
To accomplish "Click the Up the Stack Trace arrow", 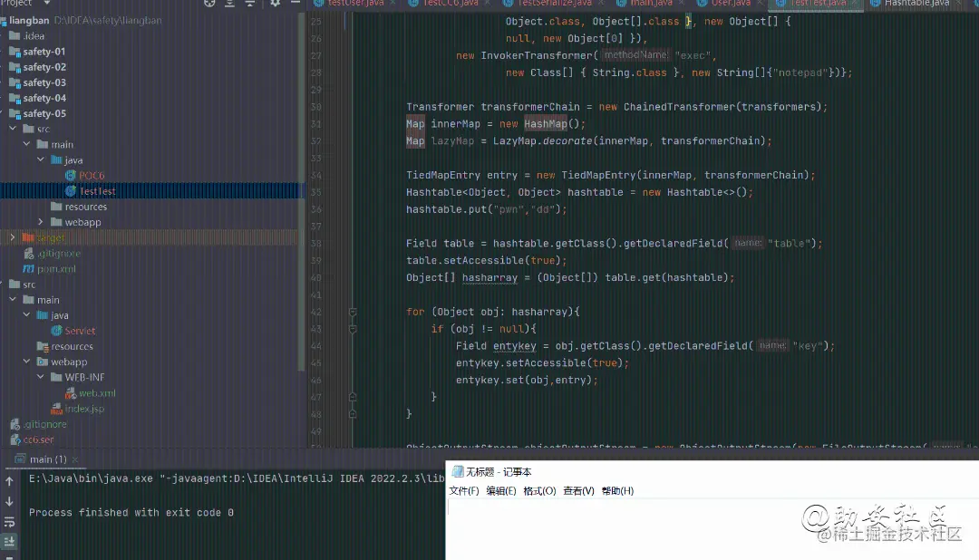I will tap(9, 481).
